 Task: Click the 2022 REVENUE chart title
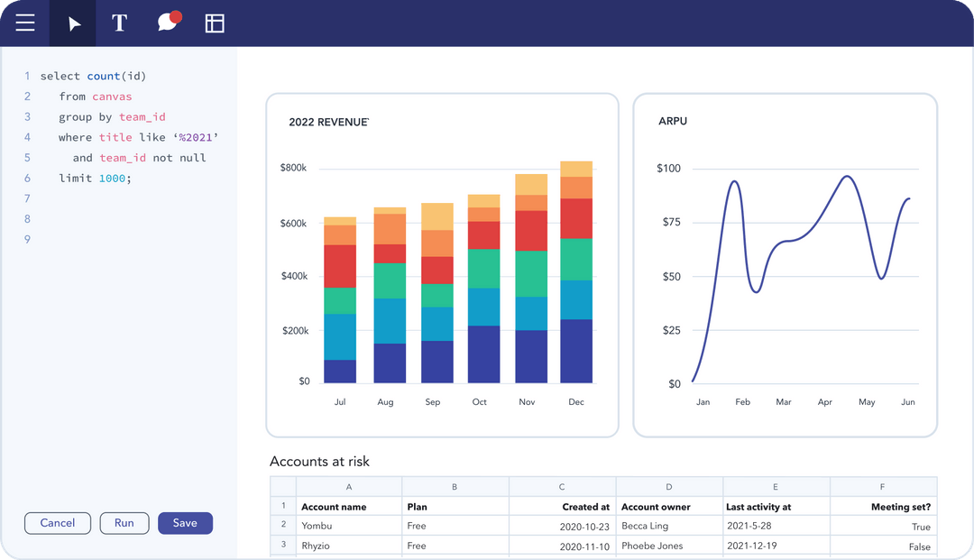coord(328,122)
